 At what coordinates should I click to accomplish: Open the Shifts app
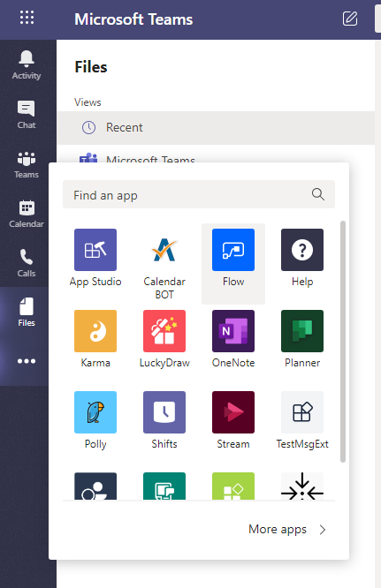point(164,420)
